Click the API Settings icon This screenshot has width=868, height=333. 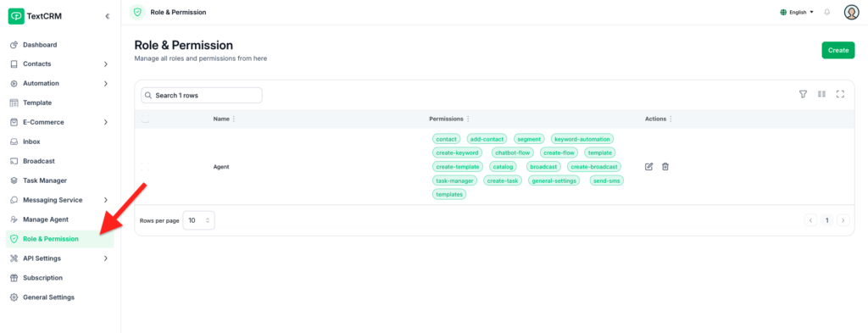click(x=14, y=258)
